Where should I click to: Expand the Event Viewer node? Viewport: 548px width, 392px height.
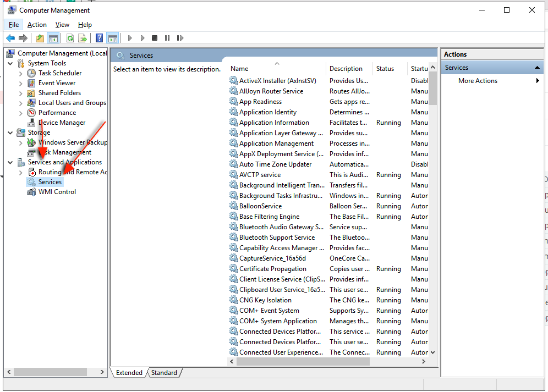coord(20,84)
